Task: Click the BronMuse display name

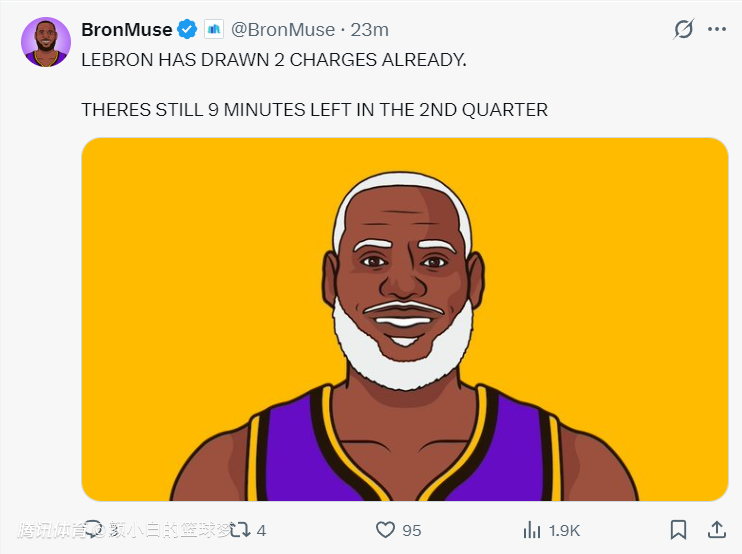Action: click(x=126, y=29)
